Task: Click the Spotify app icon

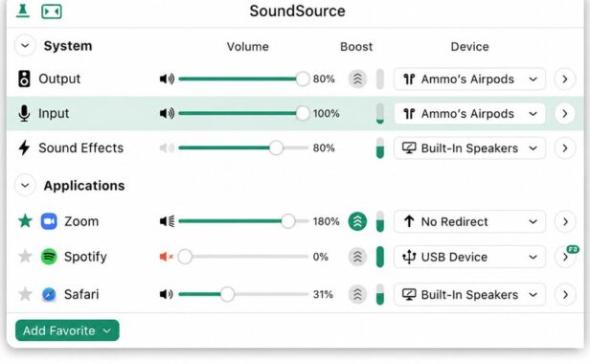Action: tap(49, 257)
